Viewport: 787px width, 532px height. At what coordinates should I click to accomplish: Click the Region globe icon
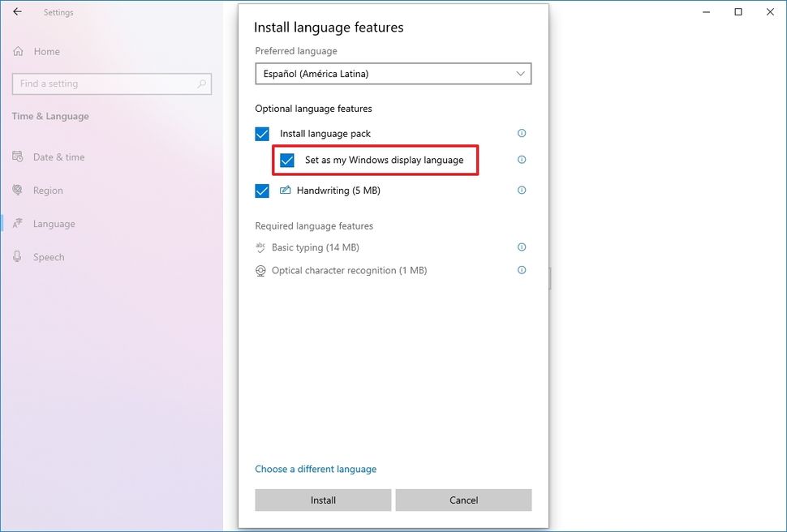pos(18,190)
